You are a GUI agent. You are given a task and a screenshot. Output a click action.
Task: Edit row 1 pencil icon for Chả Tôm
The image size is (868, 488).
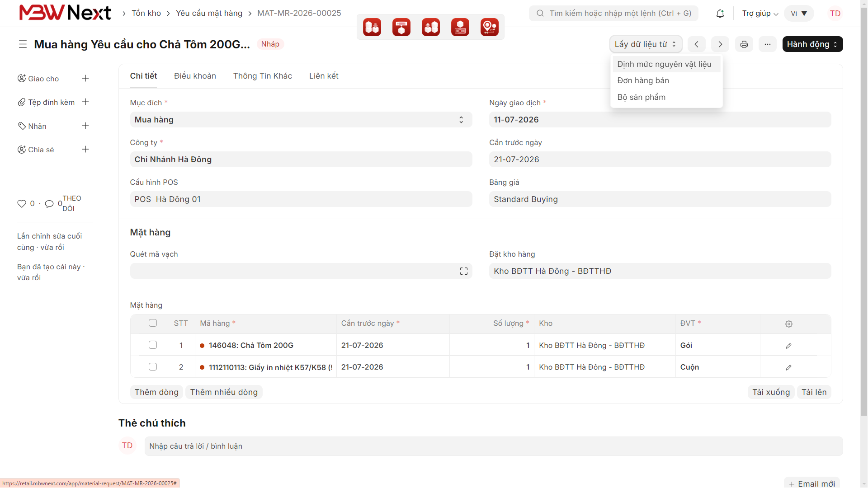pos(788,346)
